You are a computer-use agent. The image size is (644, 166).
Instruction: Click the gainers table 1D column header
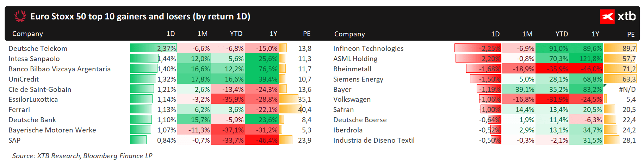[171, 34]
